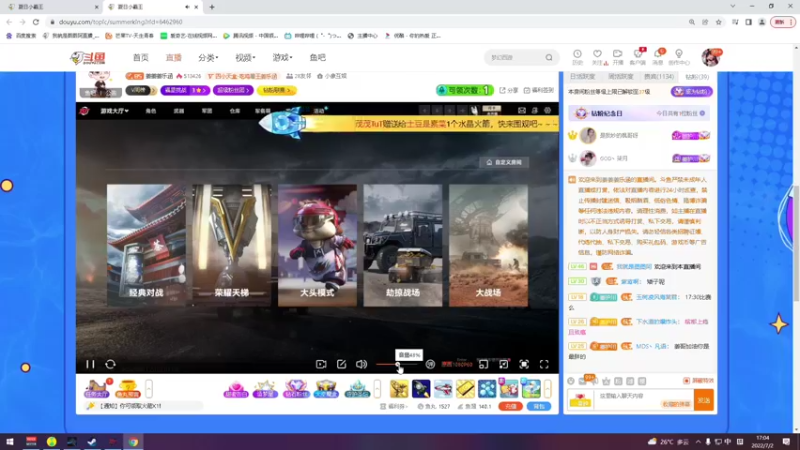
Task: Open the purple 福星挑战 pill button
Action: point(185,90)
